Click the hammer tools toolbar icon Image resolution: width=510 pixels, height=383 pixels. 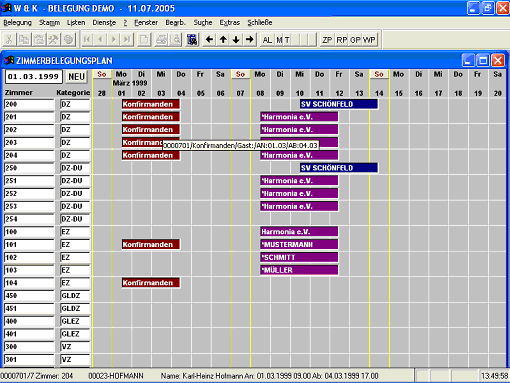pyautogui.click(x=54, y=40)
